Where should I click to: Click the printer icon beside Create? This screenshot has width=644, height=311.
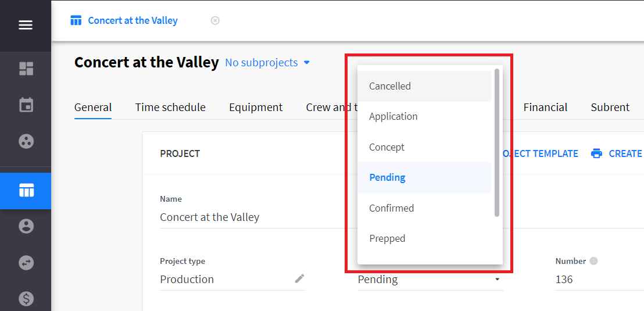pyautogui.click(x=596, y=153)
